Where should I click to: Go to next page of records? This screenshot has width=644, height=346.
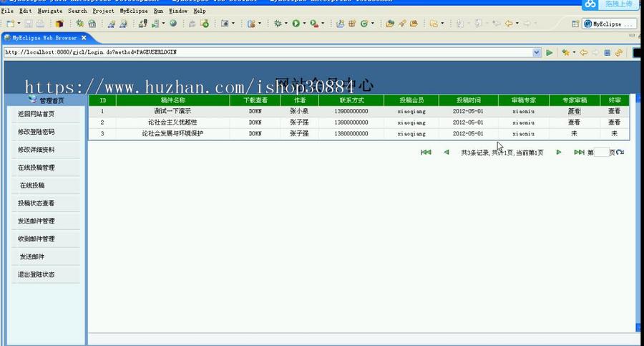[559, 152]
